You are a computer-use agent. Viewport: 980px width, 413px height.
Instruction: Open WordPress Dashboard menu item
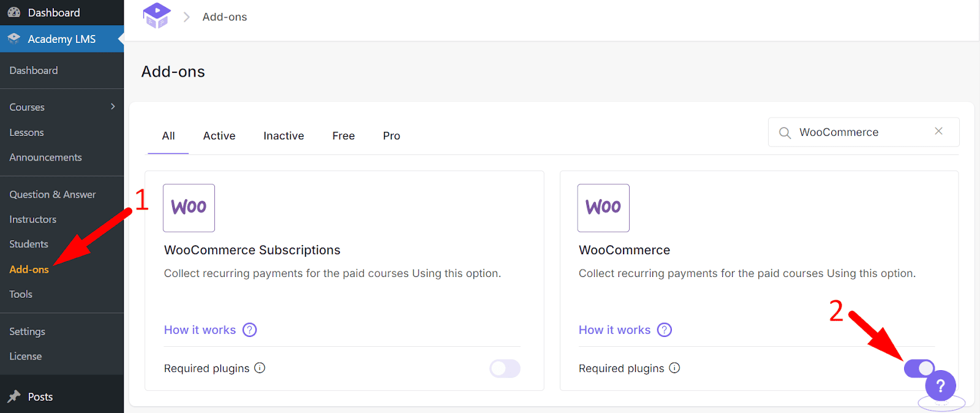[62, 12]
